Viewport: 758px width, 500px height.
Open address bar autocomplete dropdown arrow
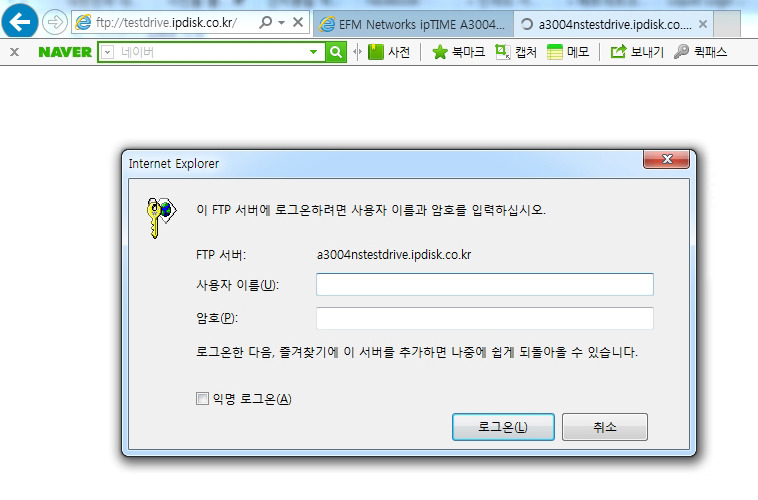click(x=281, y=23)
